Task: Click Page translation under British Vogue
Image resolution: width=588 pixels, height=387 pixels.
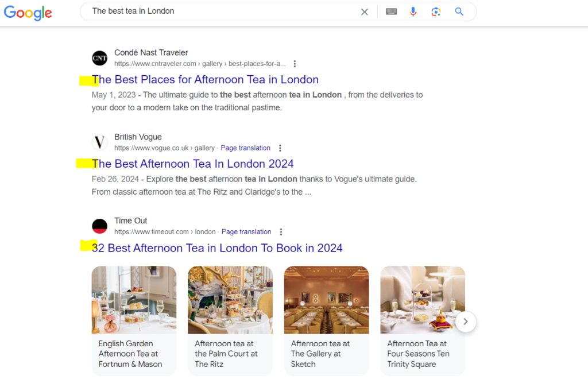Action: 245,148
